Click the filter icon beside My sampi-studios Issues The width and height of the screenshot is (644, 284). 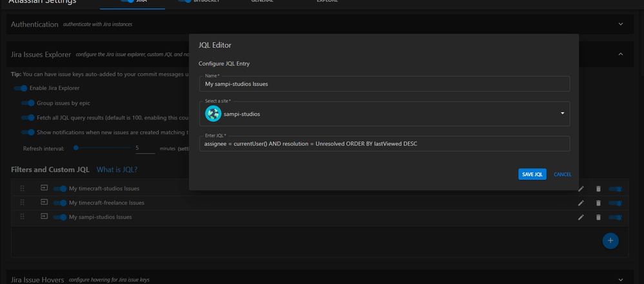[44, 216]
